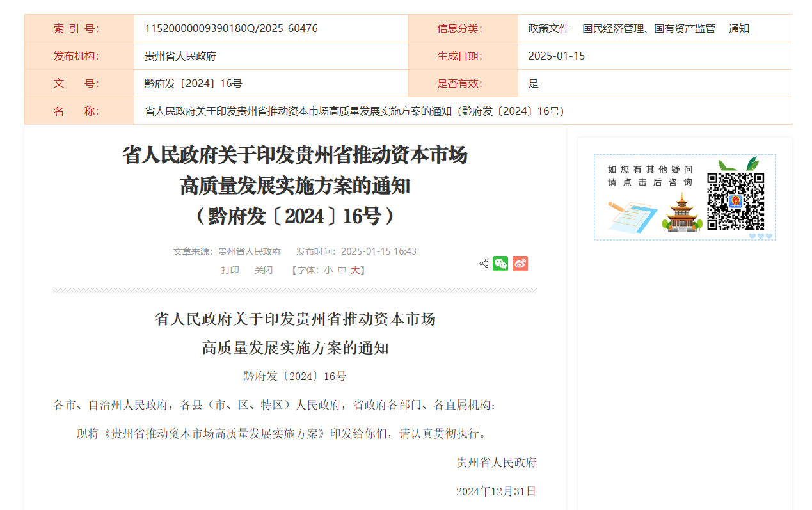The image size is (812, 510).
Task: Click the green leaves above QR code
Action: point(738,164)
